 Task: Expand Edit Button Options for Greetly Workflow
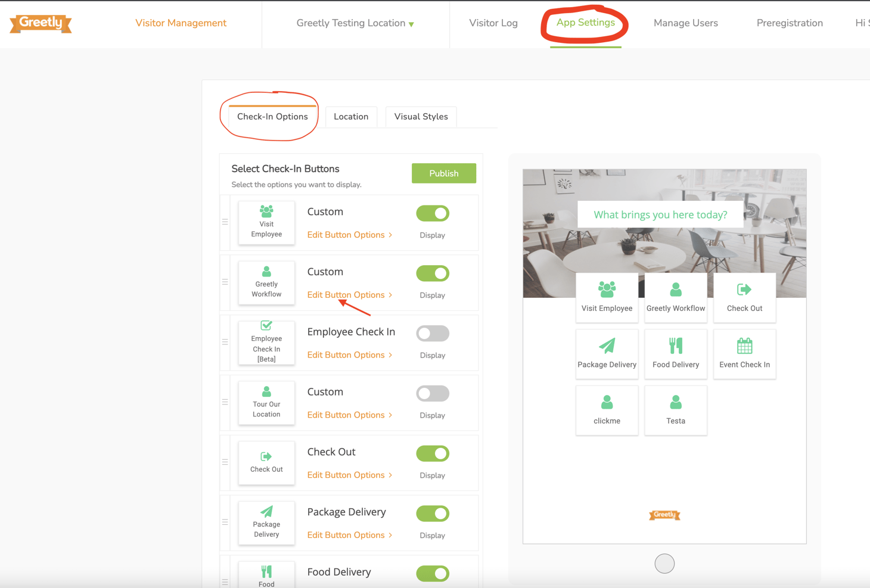tap(350, 295)
